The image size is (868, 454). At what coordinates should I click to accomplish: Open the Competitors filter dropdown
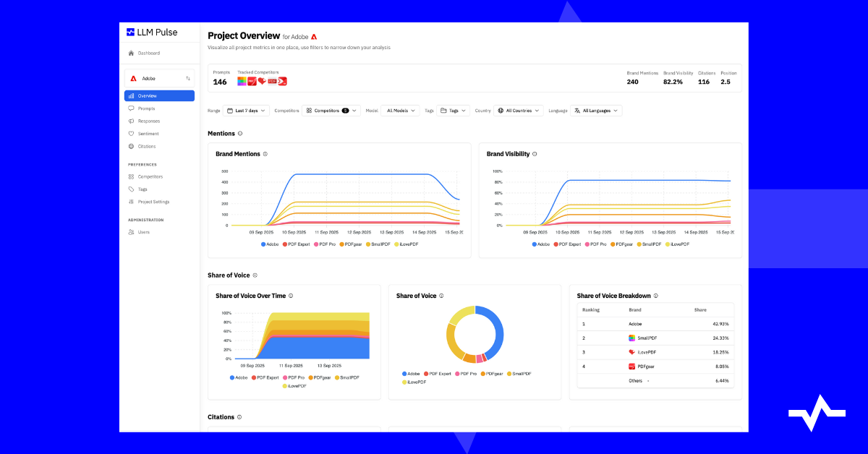click(x=331, y=111)
